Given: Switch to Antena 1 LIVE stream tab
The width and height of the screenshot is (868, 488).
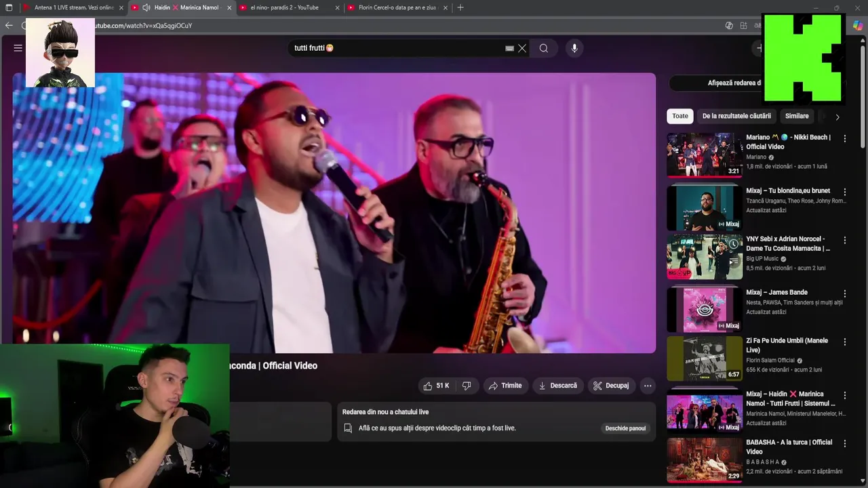Looking at the screenshot, I should [x=73, y=7].
